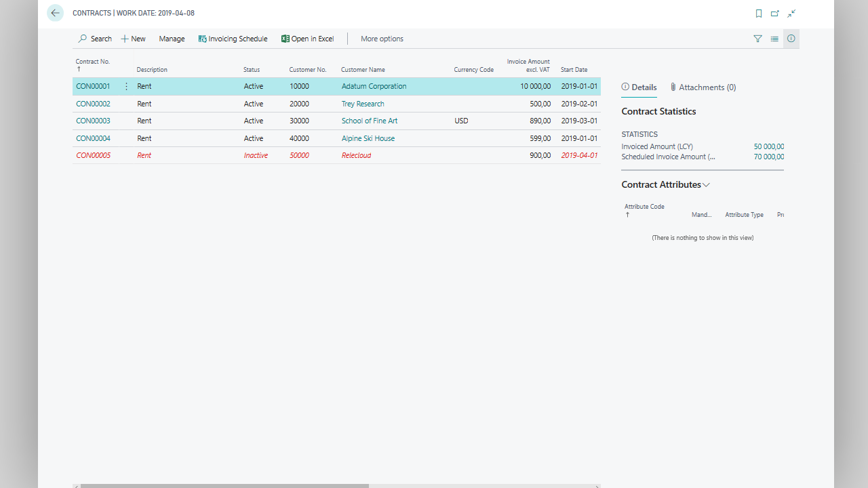Switch the list layout view icon
Viewport: 868px width, 488px height.
click(x=774, y=39)
